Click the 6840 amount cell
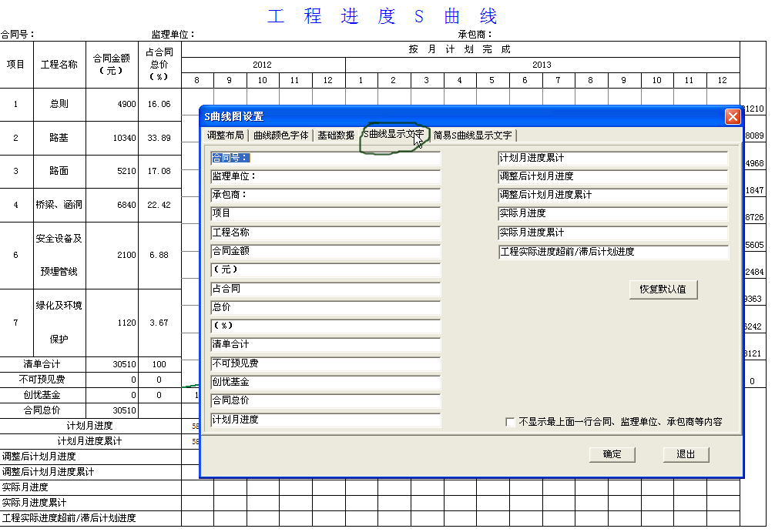Viewport: 775px width, 532px height. tap(112, 205)
